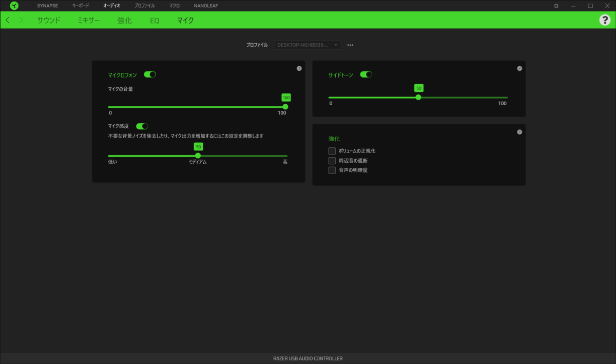
Task: Open the SYNAPSE top menu
Action: coord(48,6)
